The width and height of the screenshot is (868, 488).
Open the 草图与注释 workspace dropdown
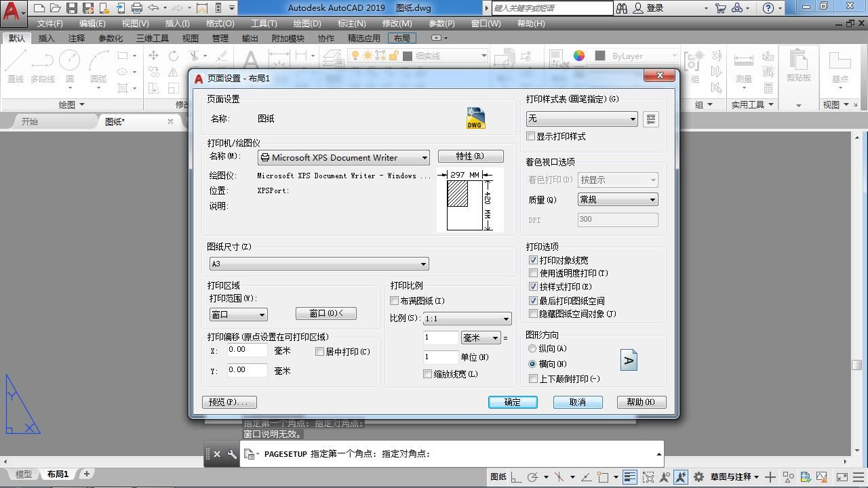click(x=735, y=477)
